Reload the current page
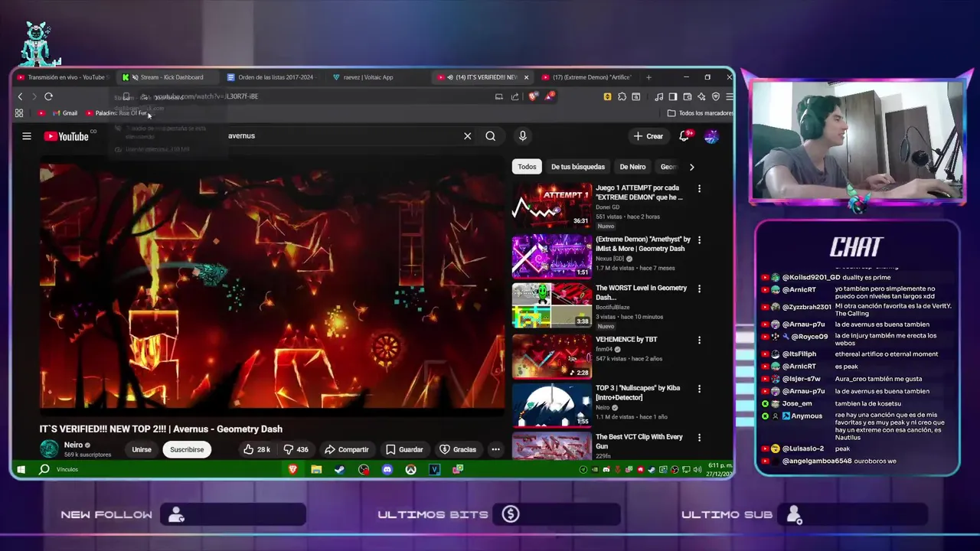 pos(48,96)
